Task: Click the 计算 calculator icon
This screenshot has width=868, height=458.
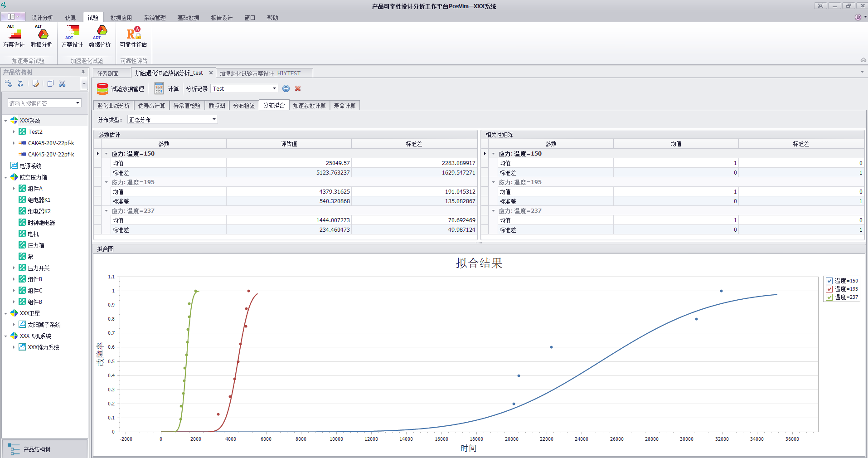Action: pos(159,88)
